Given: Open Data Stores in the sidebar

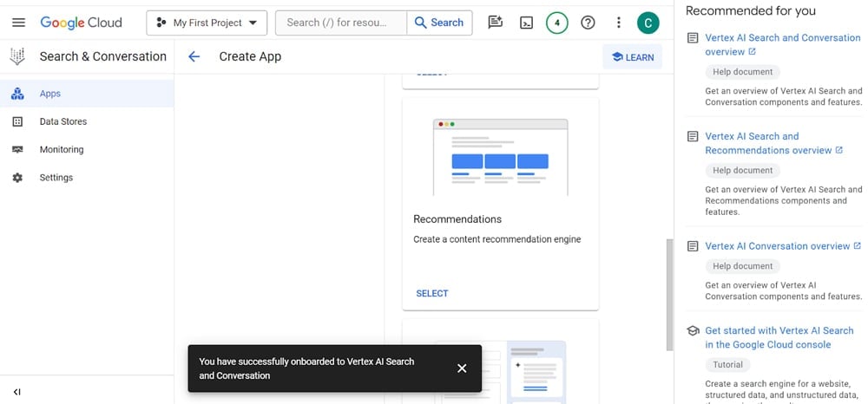Looking at the screenshot, I should tap(87, 121).
